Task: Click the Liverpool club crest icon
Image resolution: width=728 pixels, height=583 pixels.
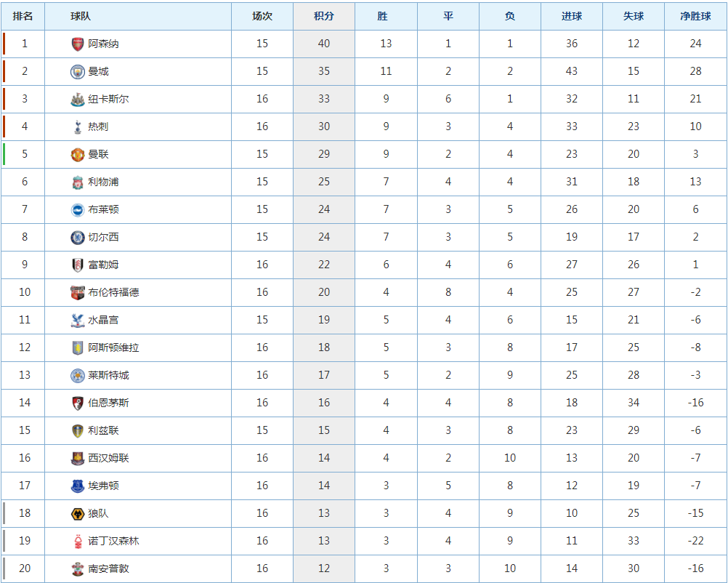Action: [x=78, y=182]
